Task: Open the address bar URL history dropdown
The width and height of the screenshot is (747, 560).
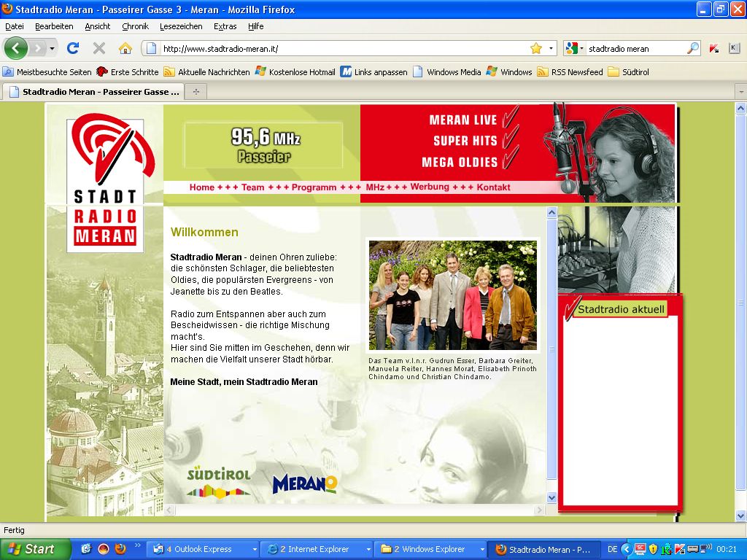Action: coord(551,48)
